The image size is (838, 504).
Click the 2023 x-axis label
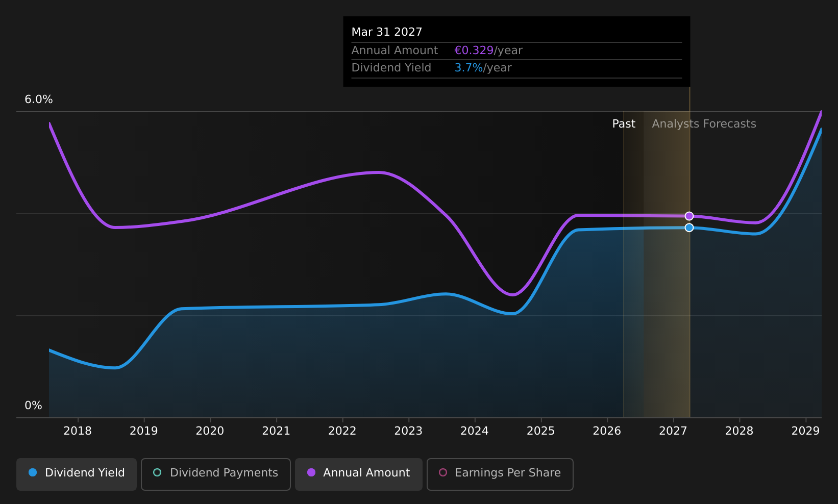[408, 431]
